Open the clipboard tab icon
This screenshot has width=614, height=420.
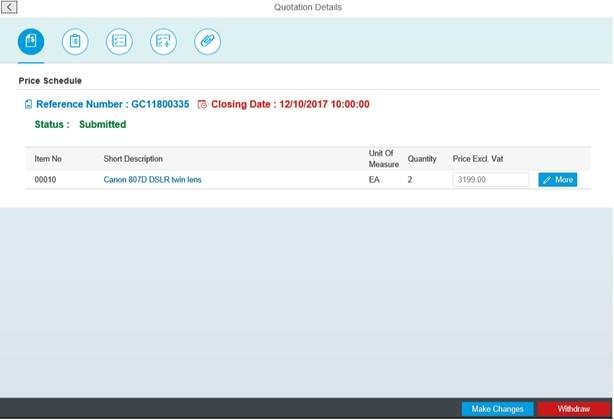tap(75, 41)
